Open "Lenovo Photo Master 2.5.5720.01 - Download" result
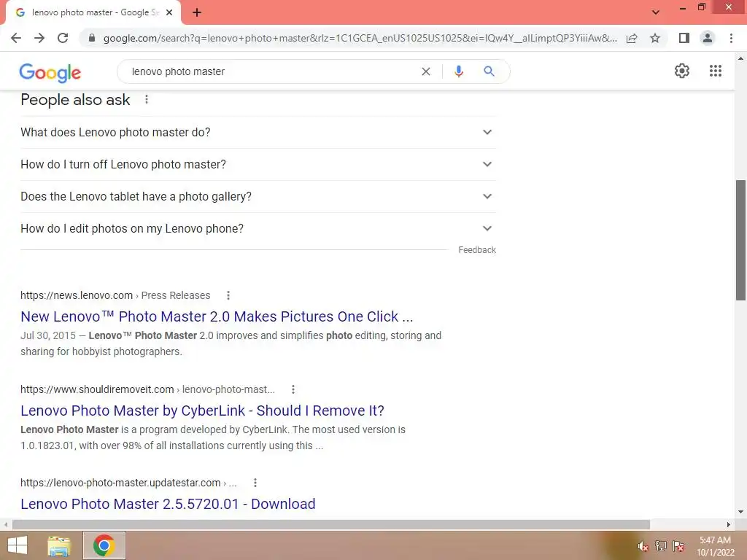This screenshot has width=747, height=560. point(168,504)
